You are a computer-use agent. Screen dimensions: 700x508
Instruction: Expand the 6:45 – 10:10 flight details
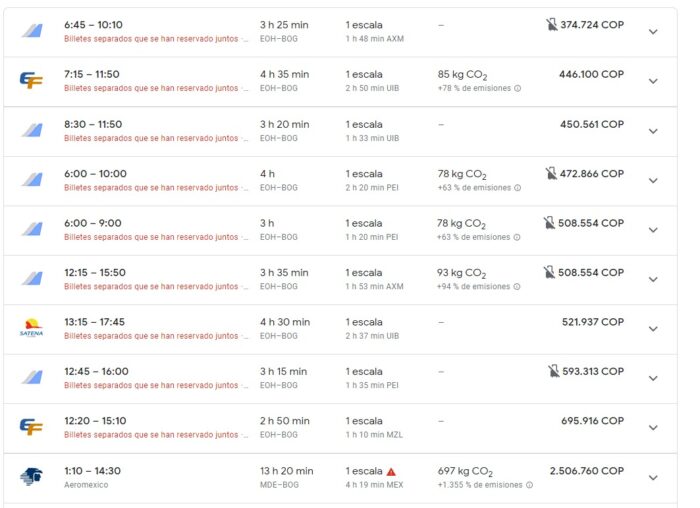tap(653, 32)
